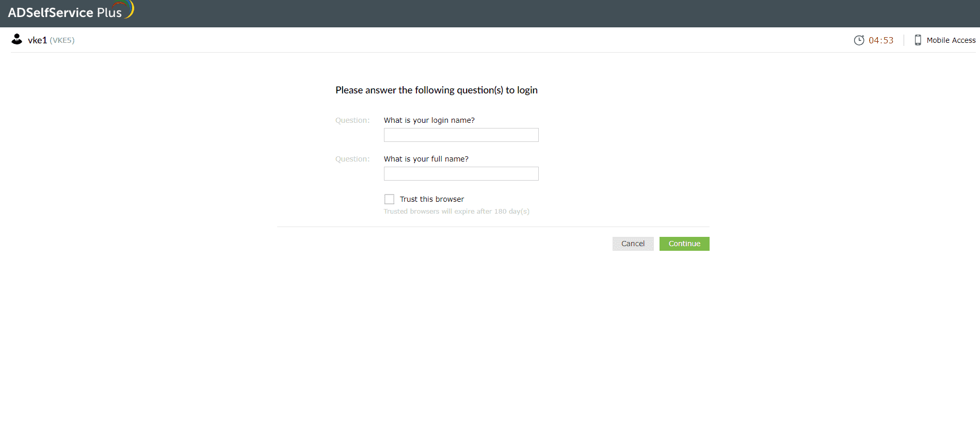Screen dimensions: 980x434
Task: Click the vke1 username text
Action: (x=37, y=40)
